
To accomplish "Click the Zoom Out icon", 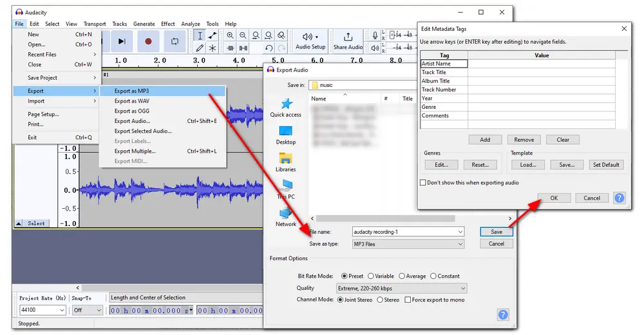I will tap(243, 35).
